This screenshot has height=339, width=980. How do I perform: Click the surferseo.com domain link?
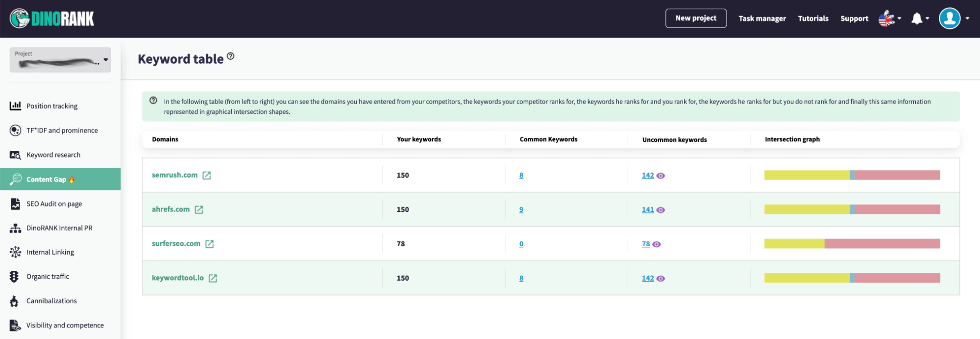tap(176, 243)
